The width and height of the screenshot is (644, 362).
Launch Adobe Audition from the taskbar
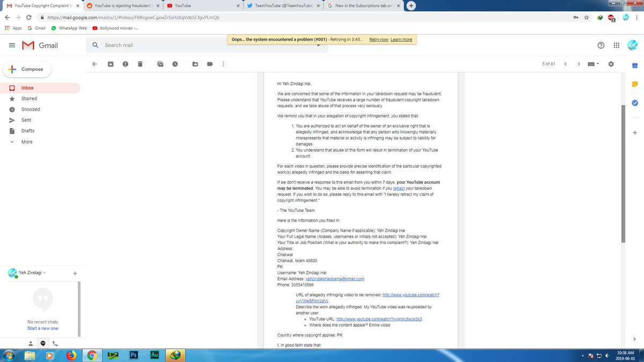155,355
